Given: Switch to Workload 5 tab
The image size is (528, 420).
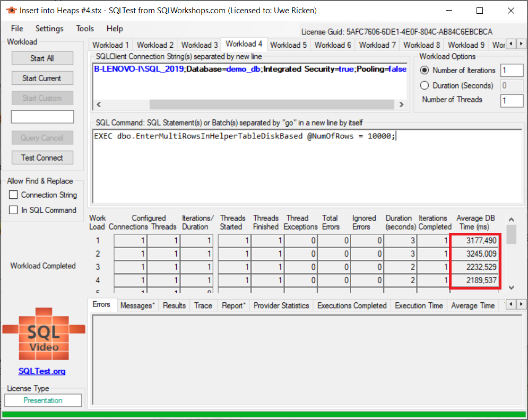Looking at the screenshot, I should point(288,45).
